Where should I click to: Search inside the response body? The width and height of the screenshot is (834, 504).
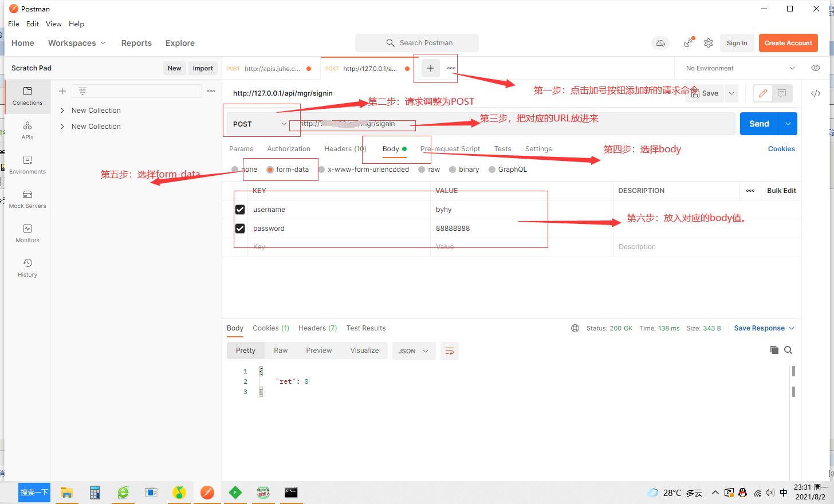pyautogui.click(x=788, y=350)
